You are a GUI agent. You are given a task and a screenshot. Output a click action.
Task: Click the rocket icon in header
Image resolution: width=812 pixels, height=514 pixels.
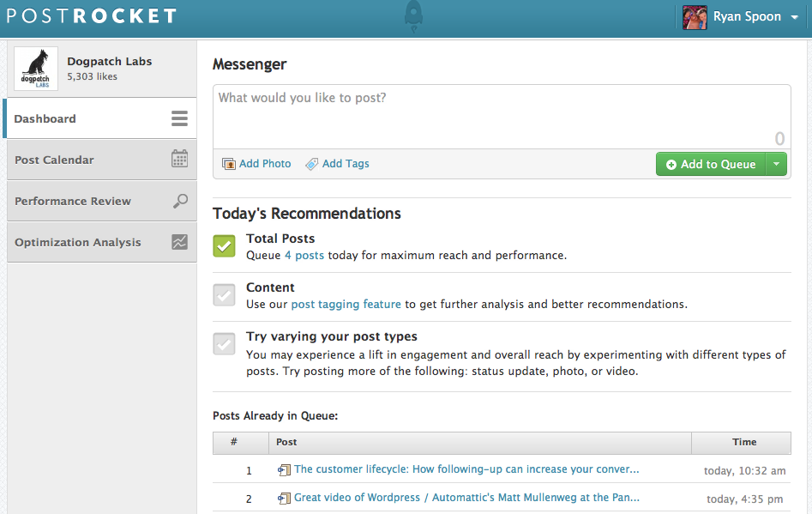coord(412,17)
